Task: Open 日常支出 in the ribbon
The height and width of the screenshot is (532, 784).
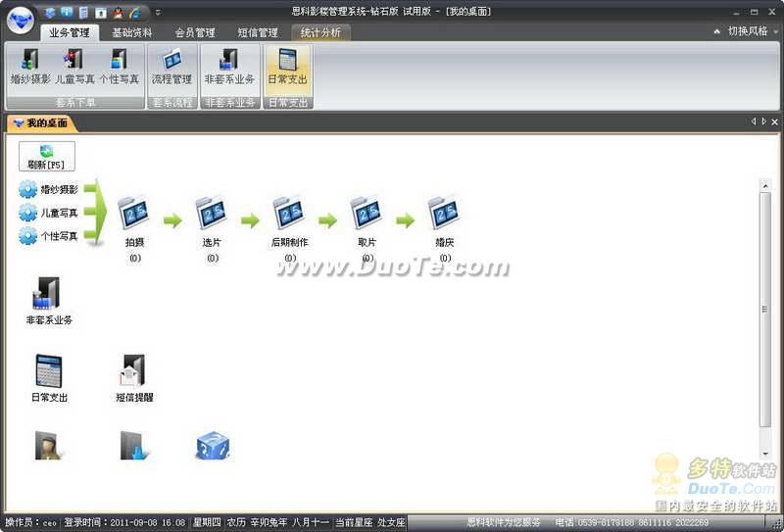Action: click(x=287, y=65)
